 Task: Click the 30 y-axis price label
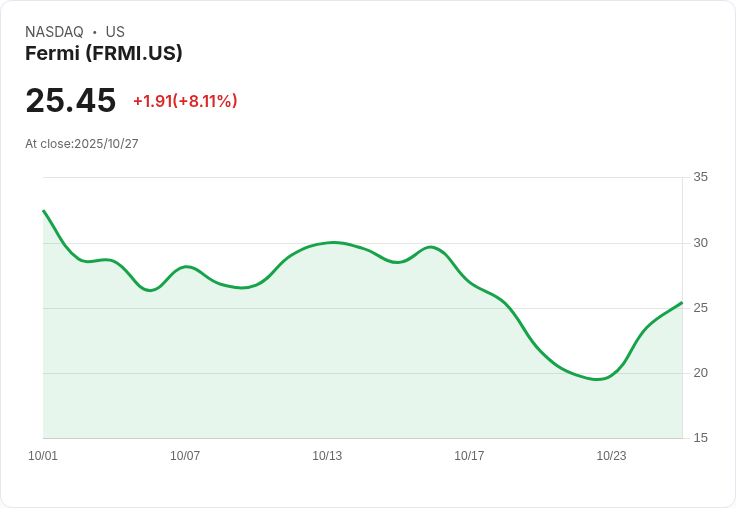[700, 243]
